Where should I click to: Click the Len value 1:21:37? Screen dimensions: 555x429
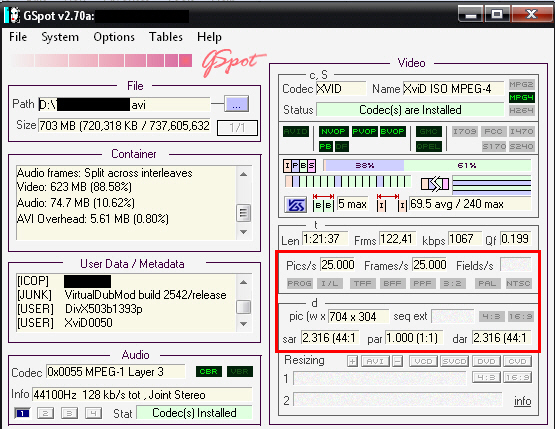click(325, 239)
